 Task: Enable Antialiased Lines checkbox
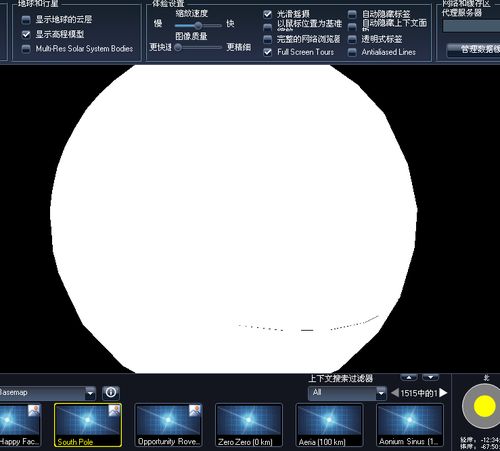pyautogui.click(x=352, y=52)
